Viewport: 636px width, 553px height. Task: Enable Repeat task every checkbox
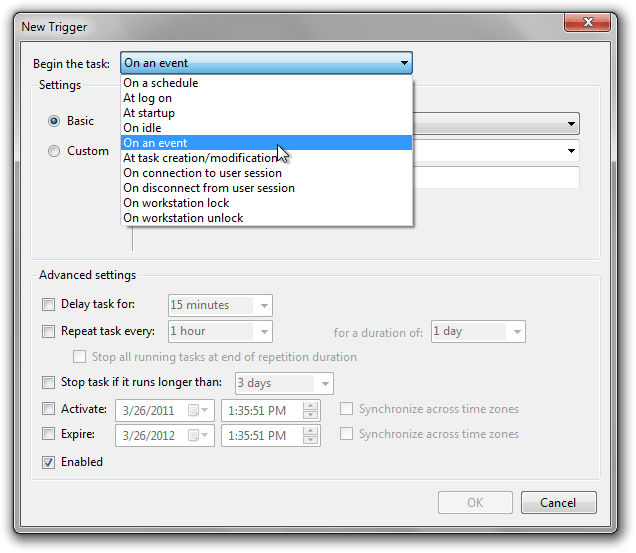pos(48,331)
